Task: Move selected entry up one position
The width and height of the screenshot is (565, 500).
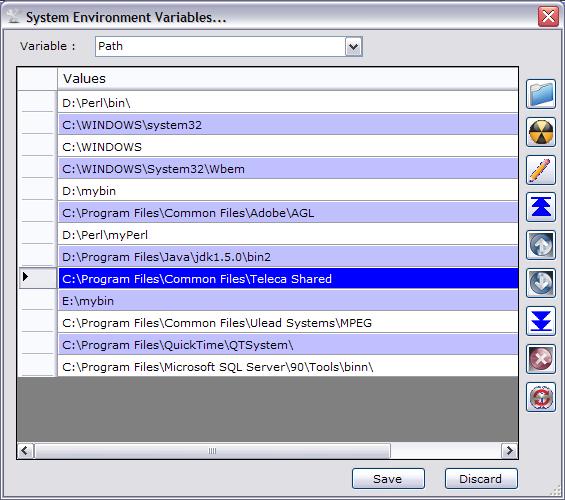Action: 541,245
